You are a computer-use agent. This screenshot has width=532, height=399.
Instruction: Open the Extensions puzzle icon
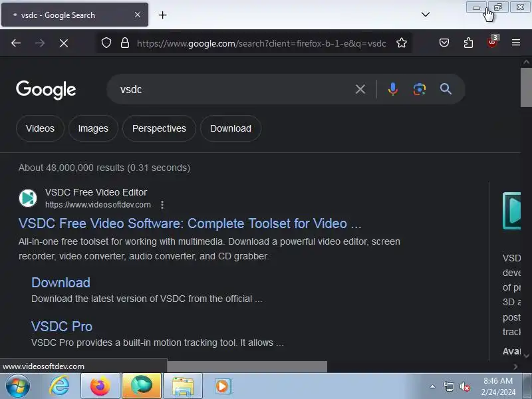pos(468,43)
